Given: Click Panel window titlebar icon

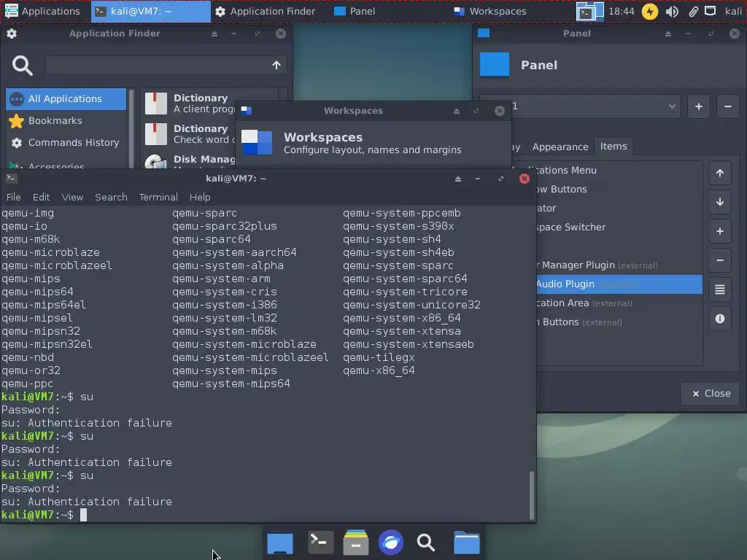Looking at the screenshot, I should point(484,33).
